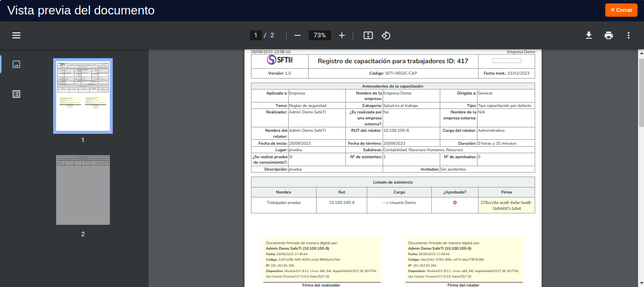
Task: Click 'Vista previa del documento' title
Action: coord(80,10)
